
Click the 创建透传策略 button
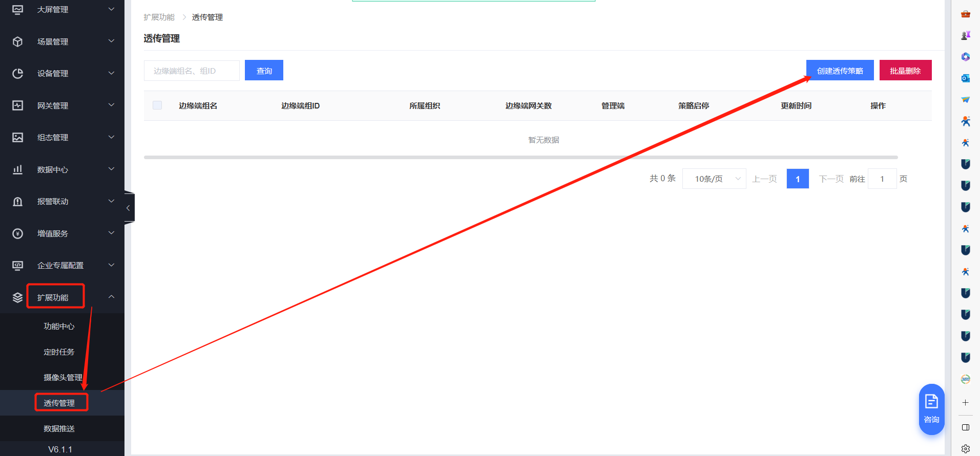coord(840,71)
